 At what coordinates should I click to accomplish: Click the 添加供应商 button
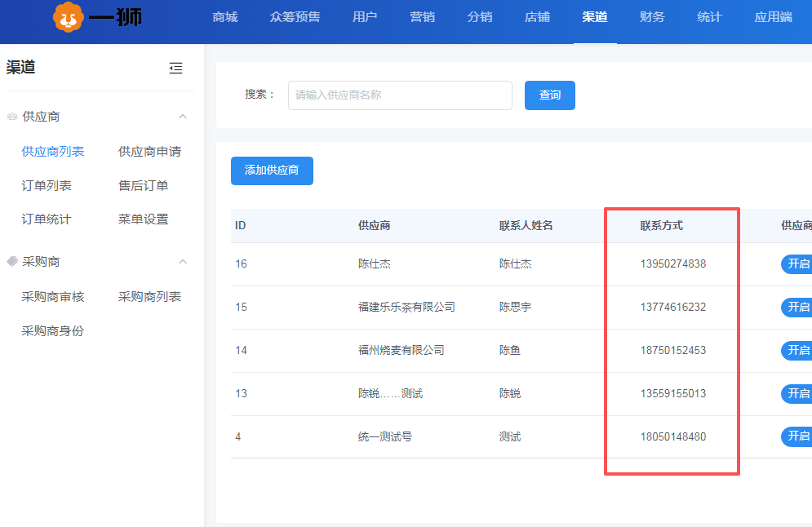point(272,170)
